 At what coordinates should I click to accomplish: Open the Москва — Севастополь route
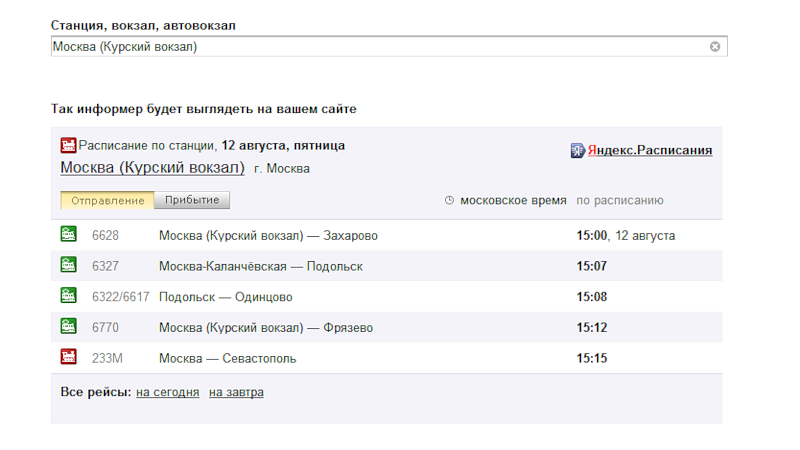coord(227,358)
